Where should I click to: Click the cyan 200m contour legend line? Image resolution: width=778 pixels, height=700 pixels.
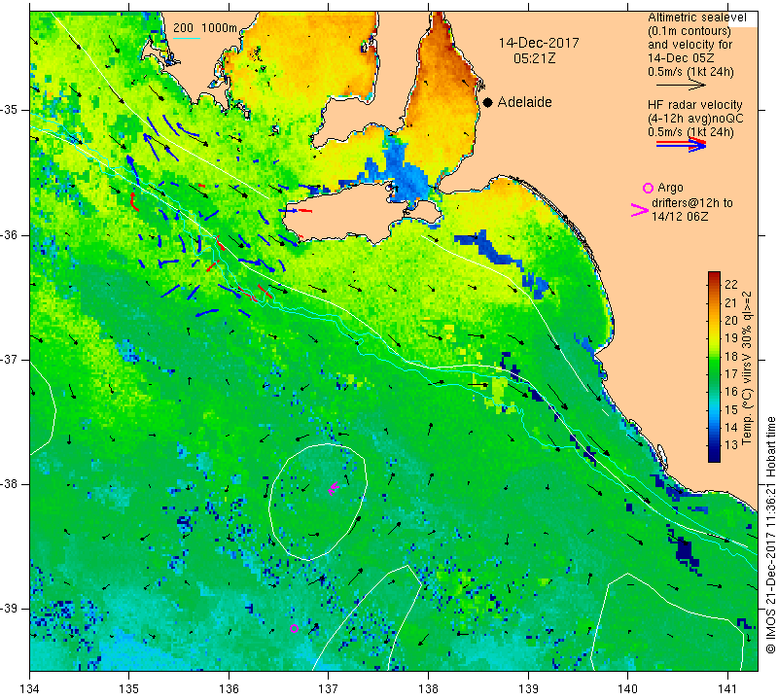click(186, 38)
